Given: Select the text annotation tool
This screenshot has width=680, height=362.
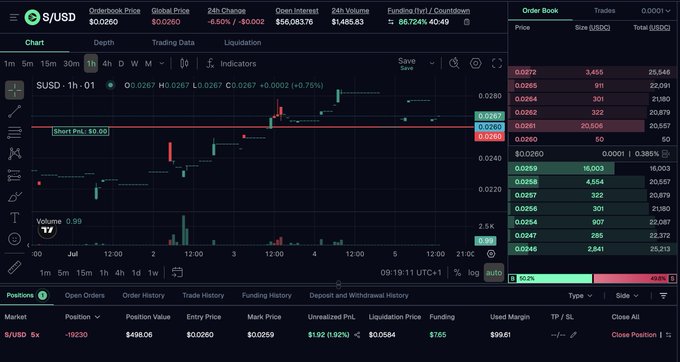Looking at the screenshot, I should [14, 218].
